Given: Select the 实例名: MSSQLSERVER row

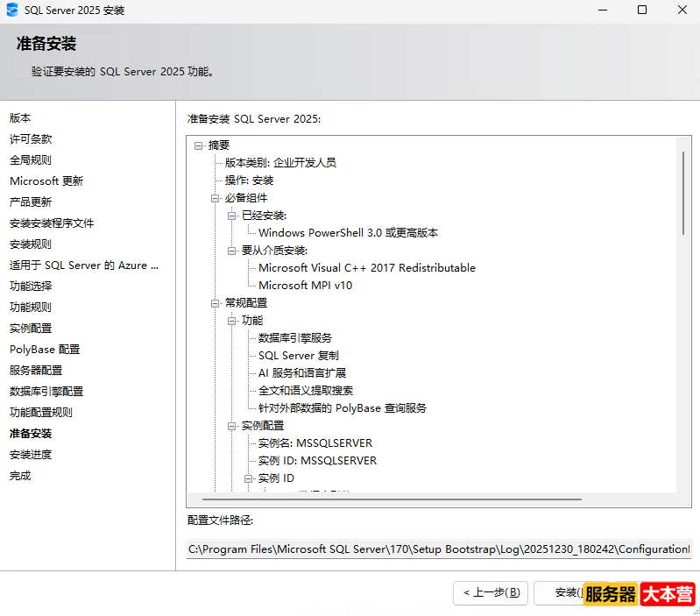Looking at the screenshot, I should coord(315,443).
